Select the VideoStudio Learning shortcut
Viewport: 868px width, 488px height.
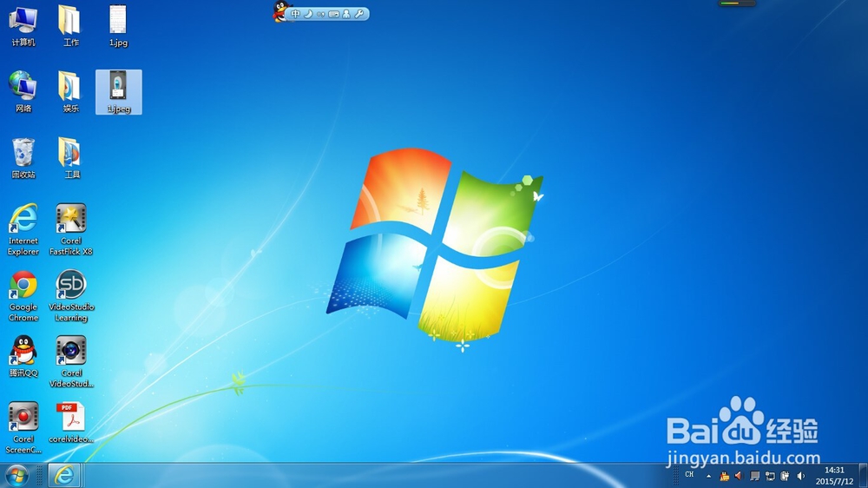tap(71, 296)
